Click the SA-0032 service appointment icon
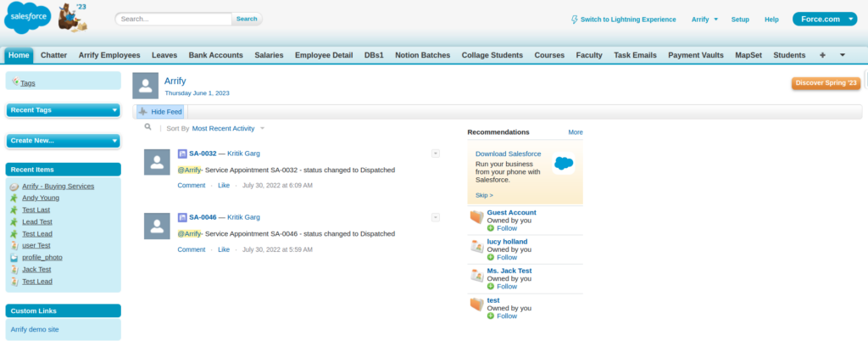 182,154
